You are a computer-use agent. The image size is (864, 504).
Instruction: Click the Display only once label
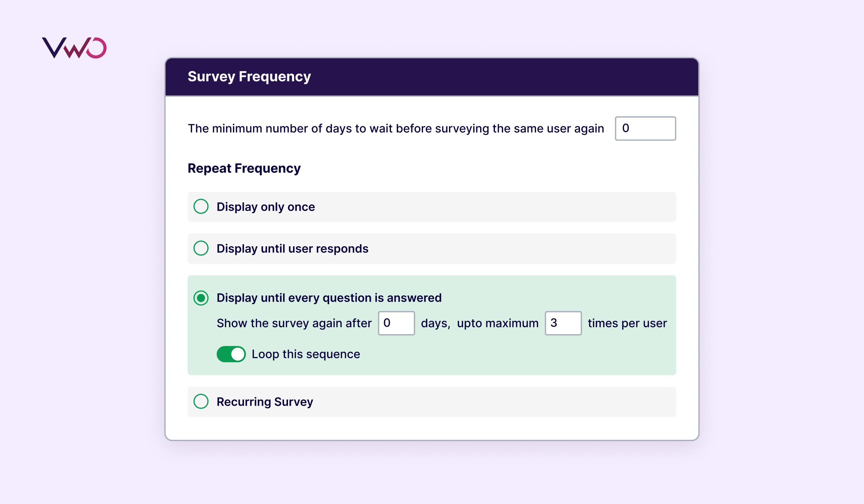266,207
